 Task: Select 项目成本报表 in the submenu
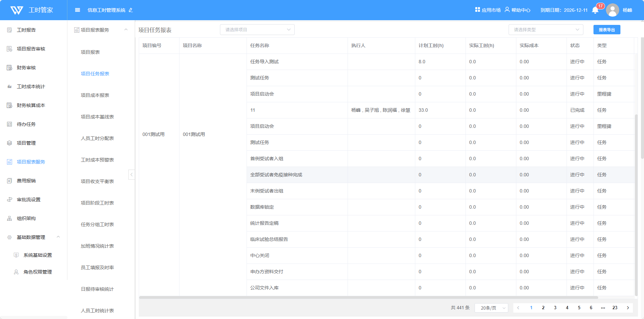95,95
